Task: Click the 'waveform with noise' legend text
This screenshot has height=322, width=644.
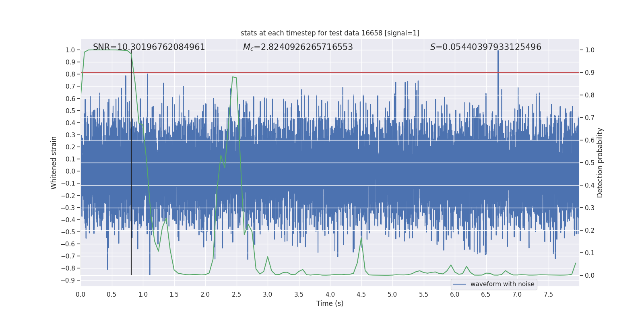Action: coord(502,284)
